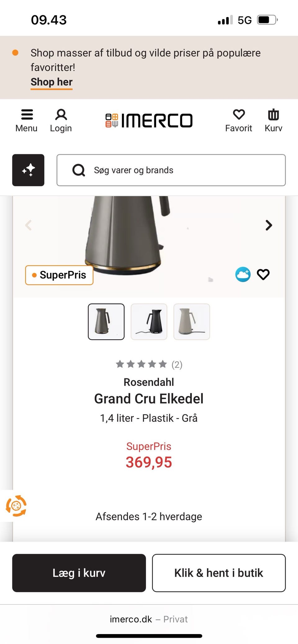
Task: Add kettle to favorites with heart toggle
Action: [263, 274]
